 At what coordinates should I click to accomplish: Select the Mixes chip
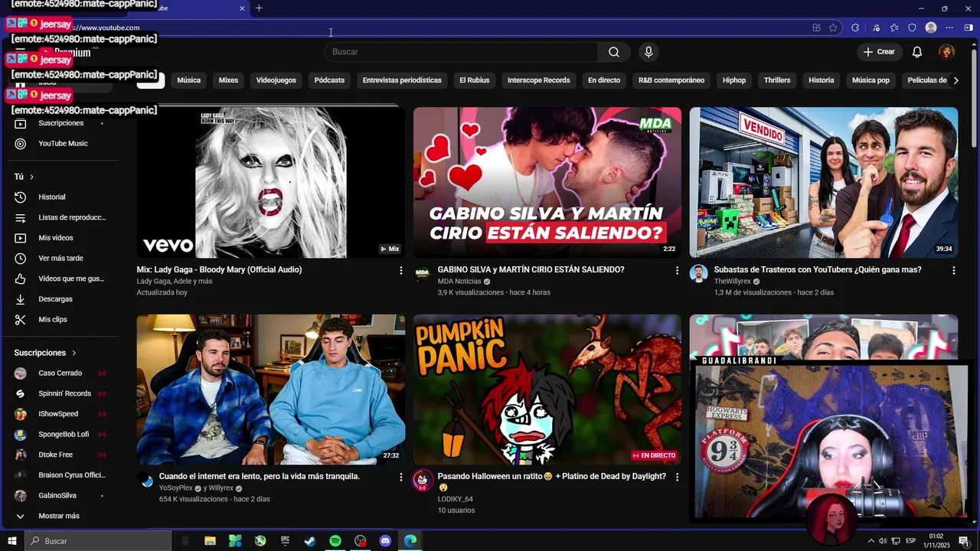[228, 80]
